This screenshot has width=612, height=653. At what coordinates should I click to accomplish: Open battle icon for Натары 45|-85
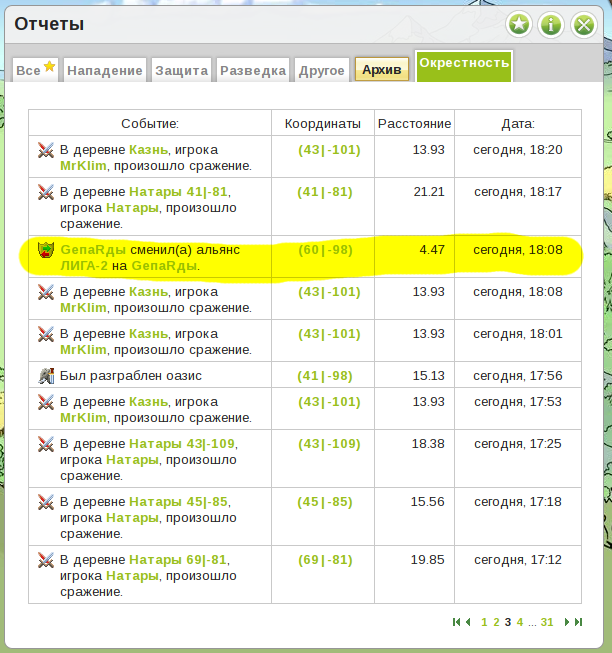[x=46, y=502]
